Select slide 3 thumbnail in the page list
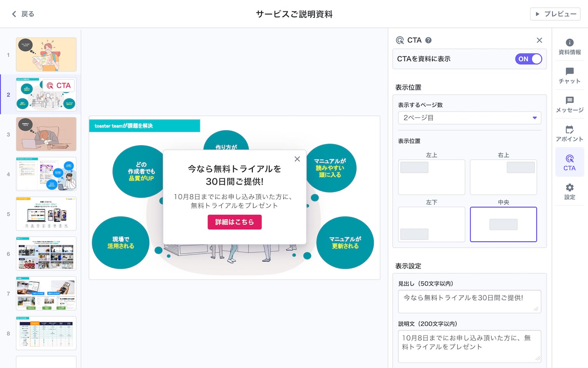588x368 pixels. point(46,134)
